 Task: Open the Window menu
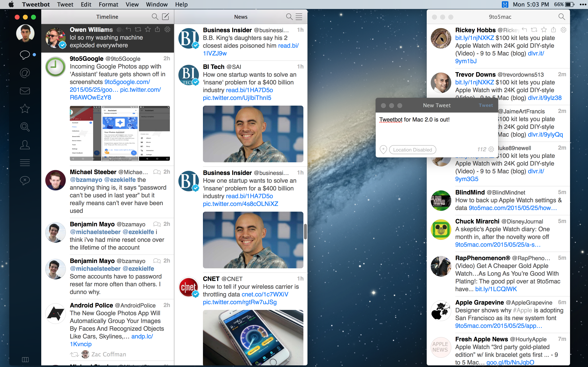tap(157, 4)
